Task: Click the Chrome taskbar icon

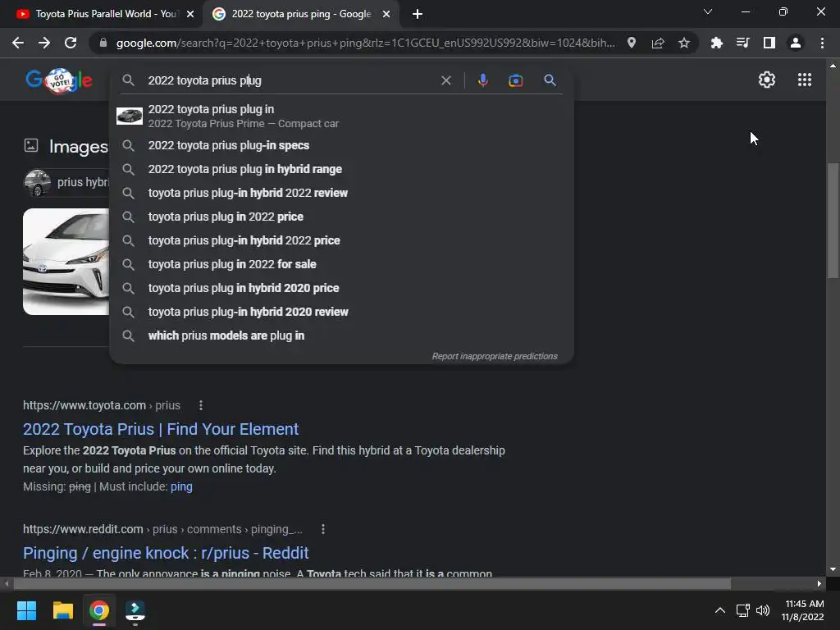Action: click(99, 610)
